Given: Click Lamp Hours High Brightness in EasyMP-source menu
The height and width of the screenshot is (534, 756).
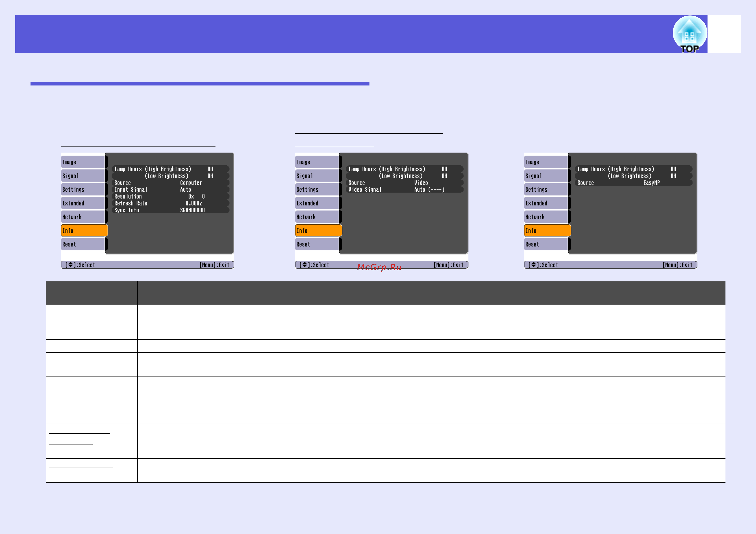Looking at the screenshot, I should point(633,169).
